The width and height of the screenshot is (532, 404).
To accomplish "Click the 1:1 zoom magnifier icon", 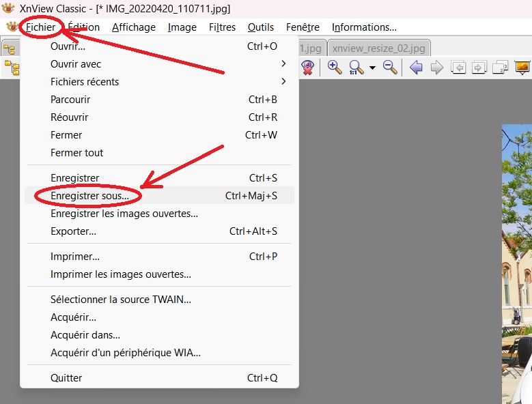I will (356, 67).
